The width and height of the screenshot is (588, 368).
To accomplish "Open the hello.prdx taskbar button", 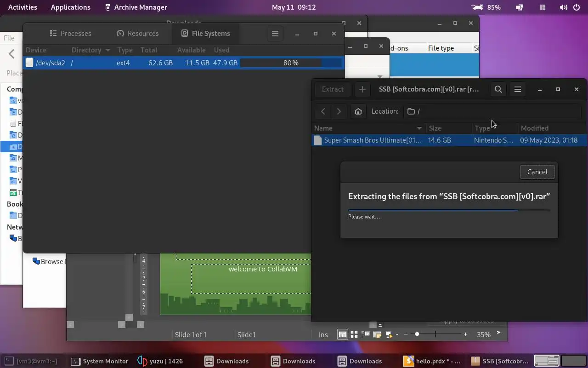I will pyautogui.click(x=432, y=361).
